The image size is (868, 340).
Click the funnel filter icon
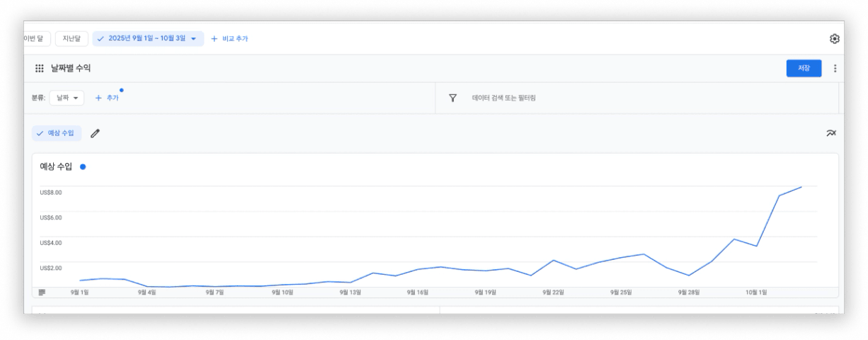coord(452,98)
